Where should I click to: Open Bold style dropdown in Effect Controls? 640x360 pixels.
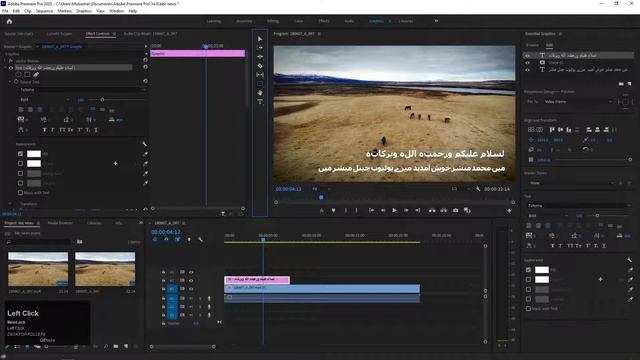tap(45, 100)
